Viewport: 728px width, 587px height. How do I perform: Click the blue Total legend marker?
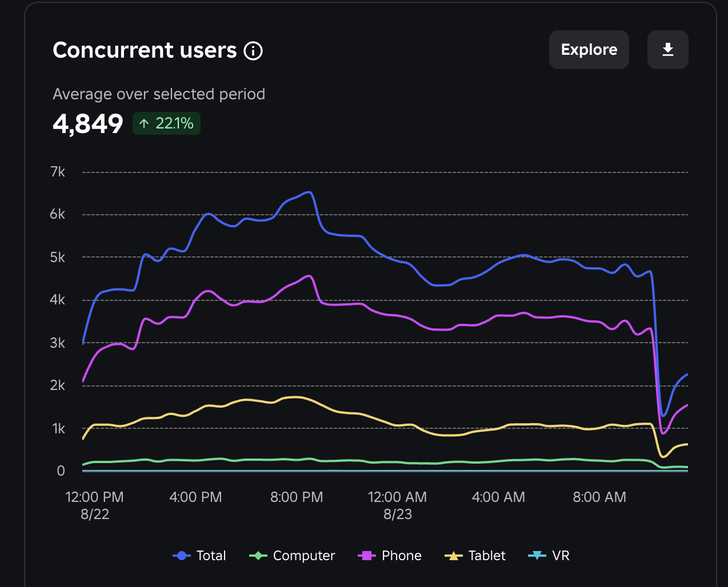coord(181,556)
